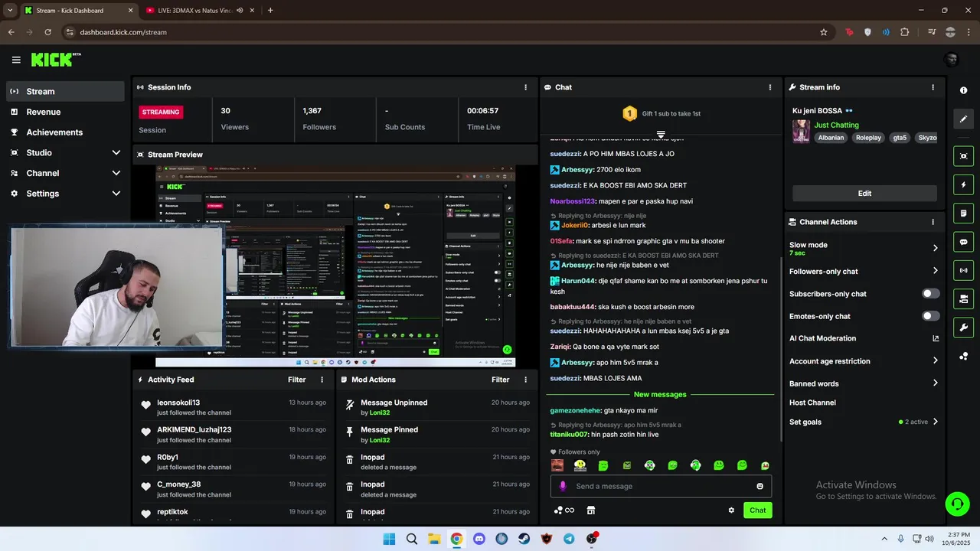Click the channel points infinity icon
The image size is (980, 551).
(564, 510)
